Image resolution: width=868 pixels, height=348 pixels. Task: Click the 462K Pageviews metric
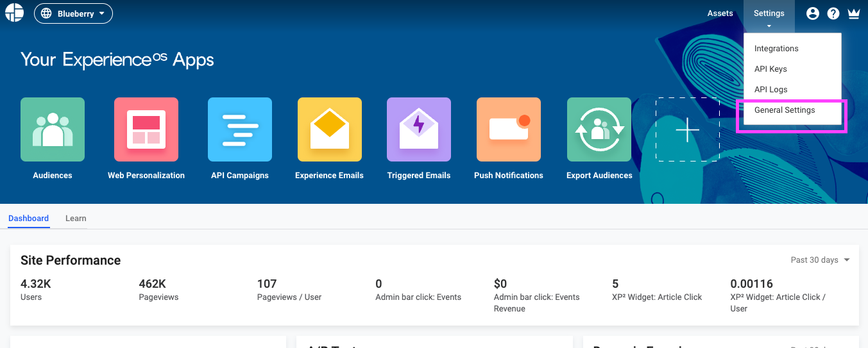(158, 290)
